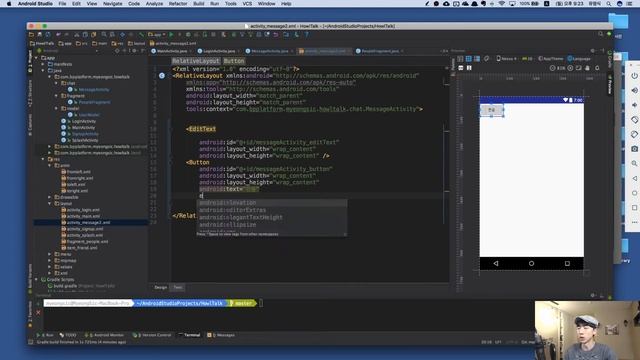Open macOS Spotlight search icon
Screen dimensions: 640x360
tap(609, 4)
